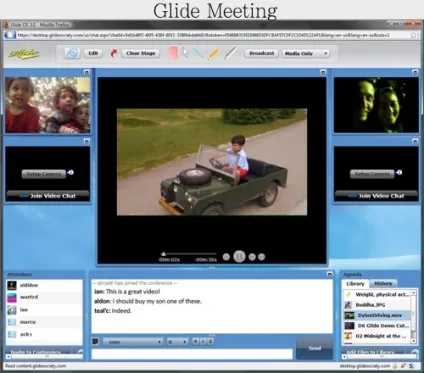Click wartzd's avatar icon
Screen dimensions: 424x373
[x=12, y=297]
